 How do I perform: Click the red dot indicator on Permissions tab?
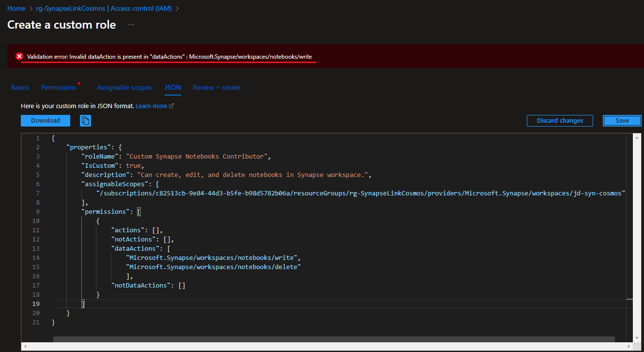[79, 82]
